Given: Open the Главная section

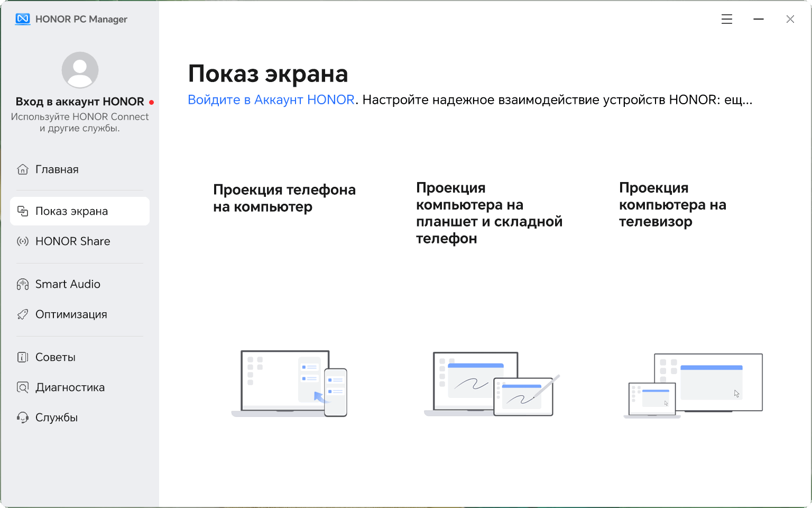Looking at the screenshot, I should pos(80,169).
